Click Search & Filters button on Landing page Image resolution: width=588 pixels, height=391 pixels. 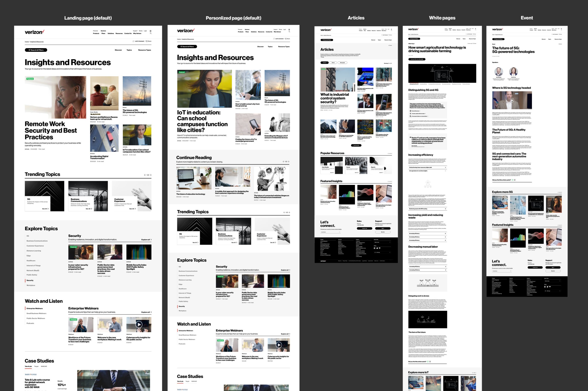click(36, 50)
